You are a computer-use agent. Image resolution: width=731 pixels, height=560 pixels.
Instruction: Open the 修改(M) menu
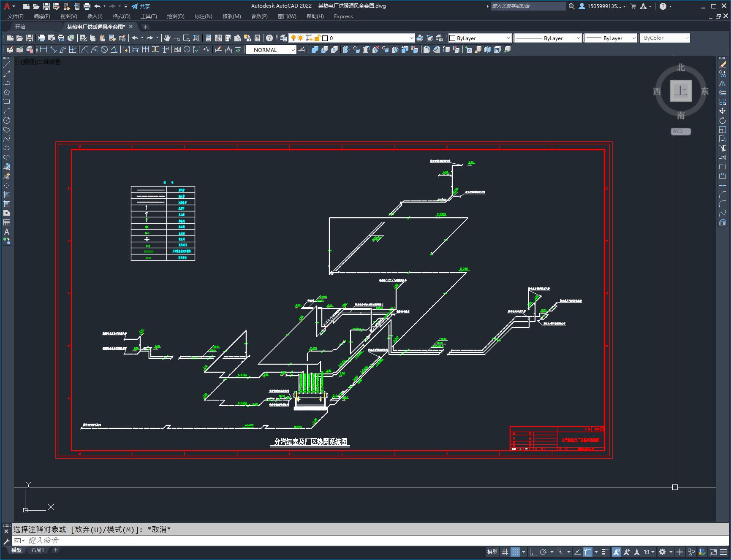coord(231,16)
